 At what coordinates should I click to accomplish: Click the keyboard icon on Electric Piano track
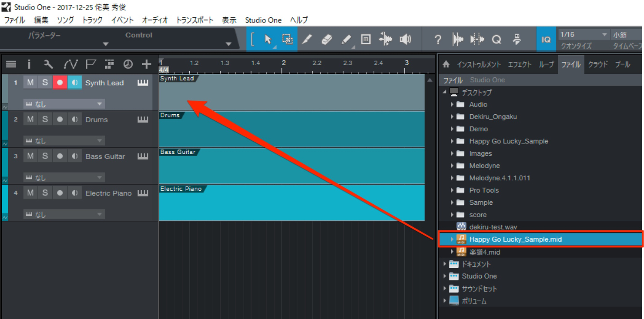point(143,193)
